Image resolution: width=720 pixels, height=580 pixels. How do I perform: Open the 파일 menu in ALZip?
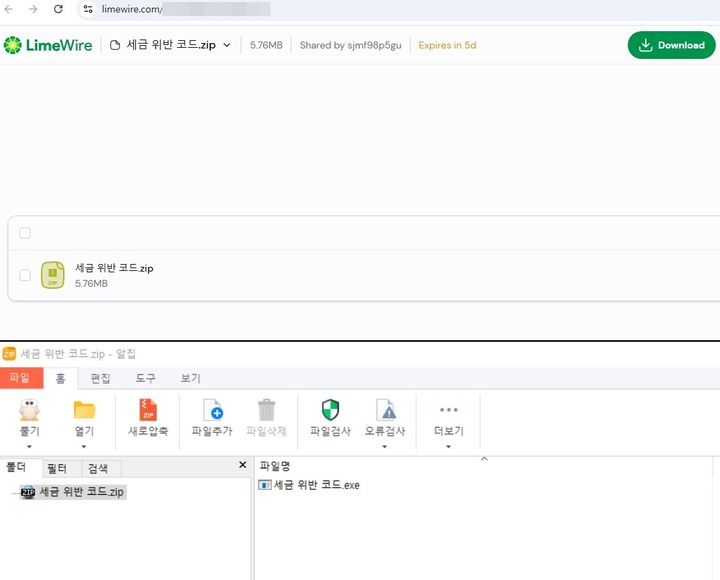click(22, 378)
